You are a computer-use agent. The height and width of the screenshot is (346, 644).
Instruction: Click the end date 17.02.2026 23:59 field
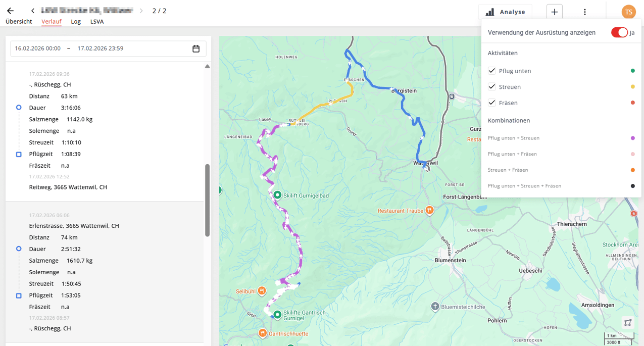tap(101, 48)
